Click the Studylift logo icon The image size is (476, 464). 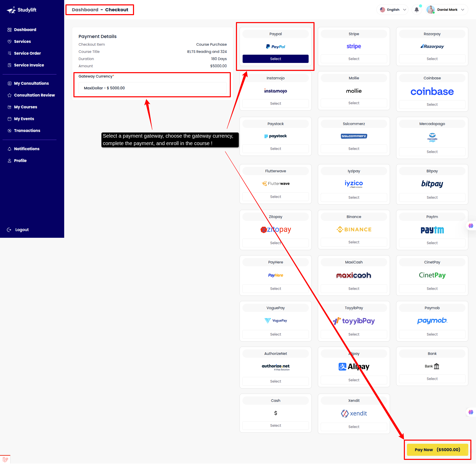coord(11,10)
